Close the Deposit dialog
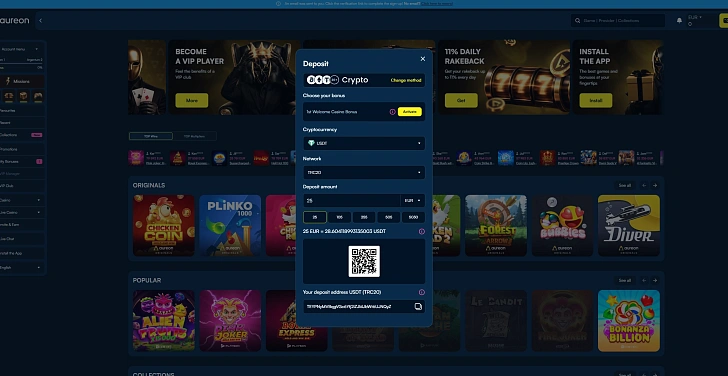Image resolution: width=728 pixels, height=376 pixels. point(422,59)
